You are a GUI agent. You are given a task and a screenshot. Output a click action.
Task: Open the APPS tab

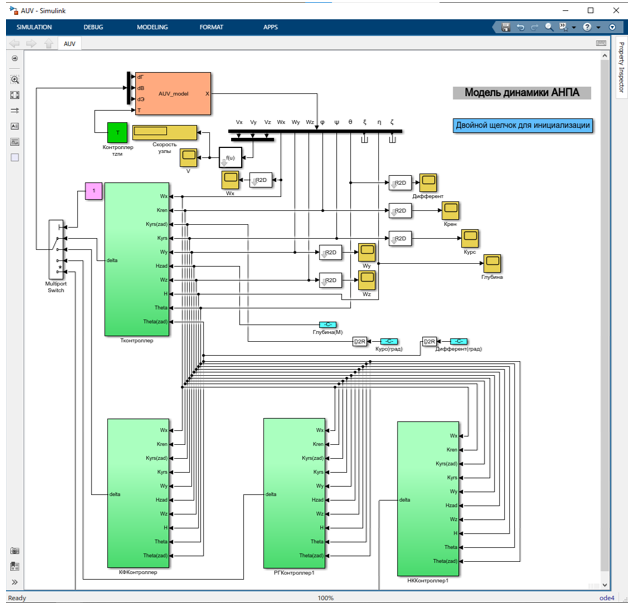point(270,27)
